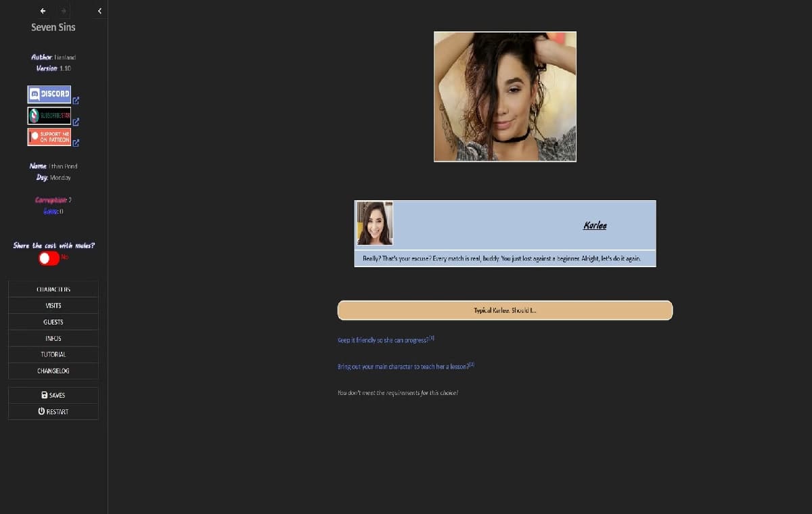Click the Love stat text

[53, 212]
